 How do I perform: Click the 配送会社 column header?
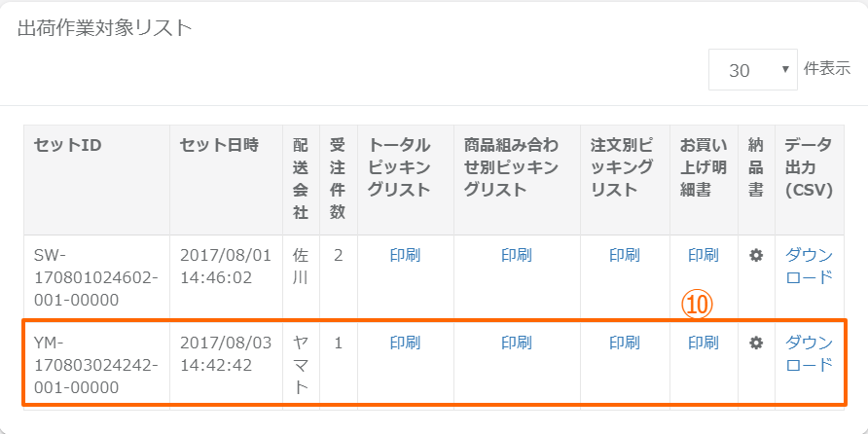301,178
